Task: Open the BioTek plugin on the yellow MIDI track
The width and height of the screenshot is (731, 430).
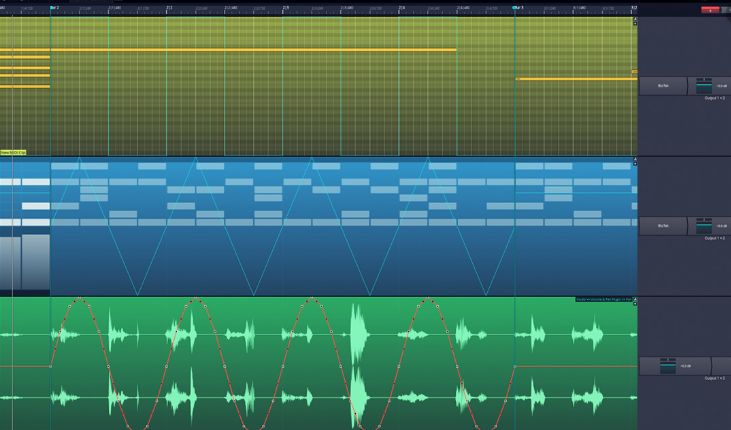Action: (662, 86)
